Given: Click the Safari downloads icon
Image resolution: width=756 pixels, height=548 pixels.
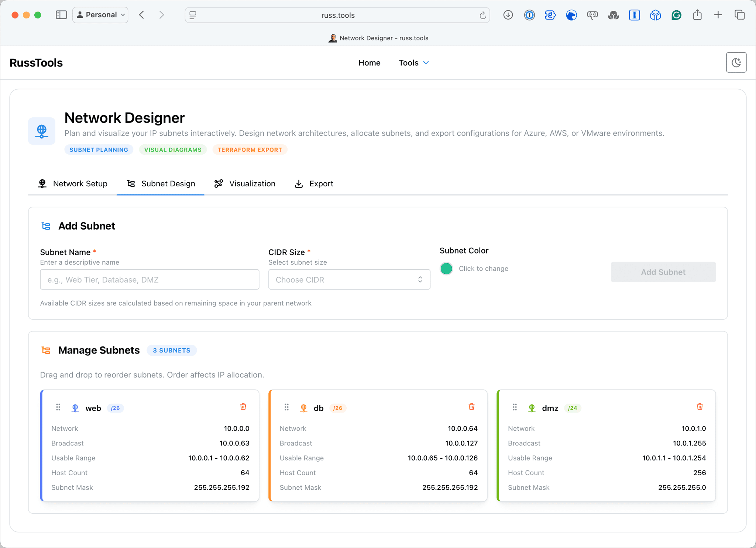Looking at the screenshot, I should (508, 15).
